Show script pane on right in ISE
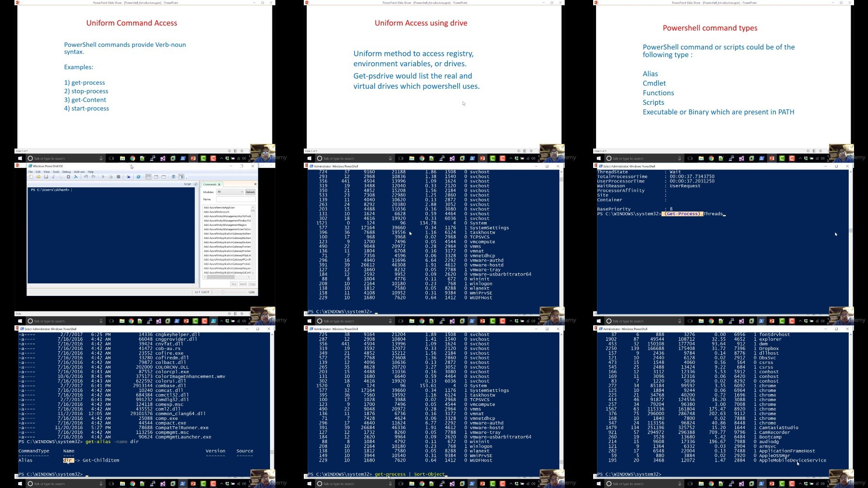 156,177
